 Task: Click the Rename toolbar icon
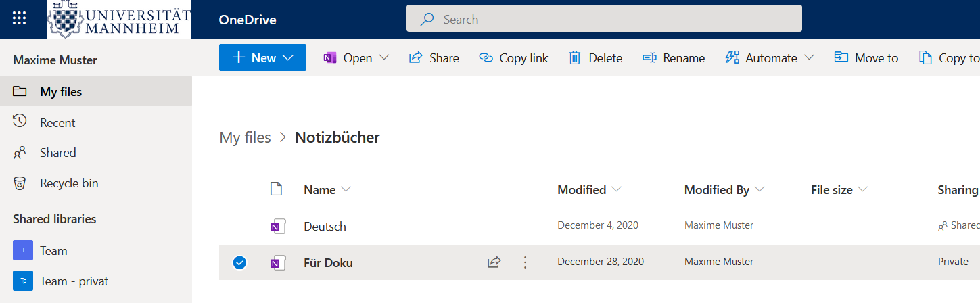pos(649,57)
